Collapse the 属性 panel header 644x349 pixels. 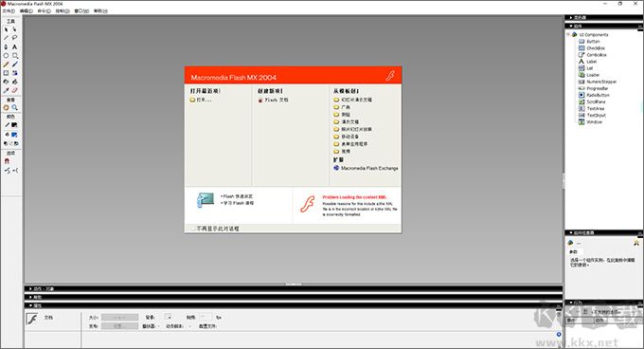[x=31, y=305]
